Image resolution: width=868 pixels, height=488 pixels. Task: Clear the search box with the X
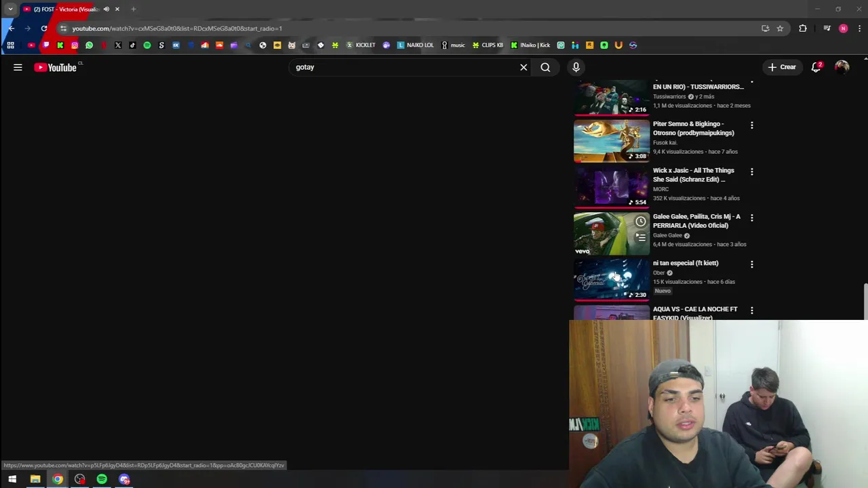tap(524, 67)
